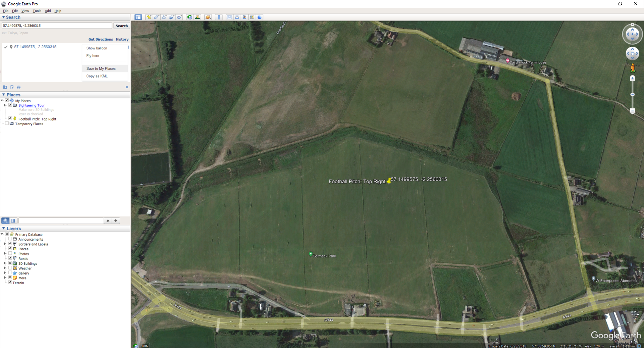The width and height of the screenshot is (644, 348).
Task: Enable the Gallery layer checkbox
Action: pyautogui.click(x=10, y=273)
